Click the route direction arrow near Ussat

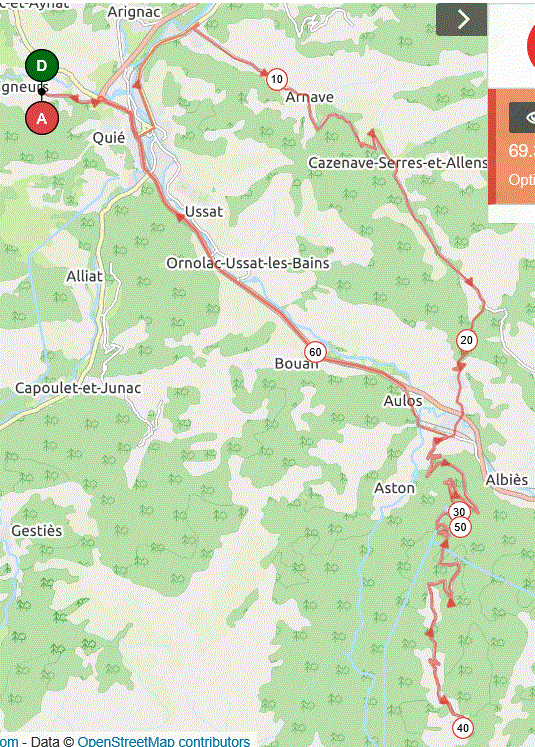pos(180,217)
